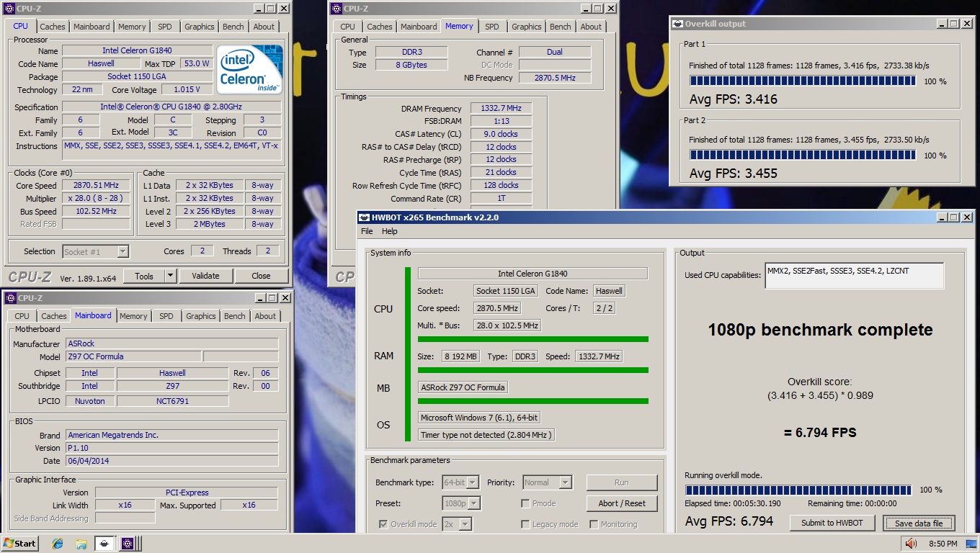Enable the Legacy mode checkbox

(525, 524)
